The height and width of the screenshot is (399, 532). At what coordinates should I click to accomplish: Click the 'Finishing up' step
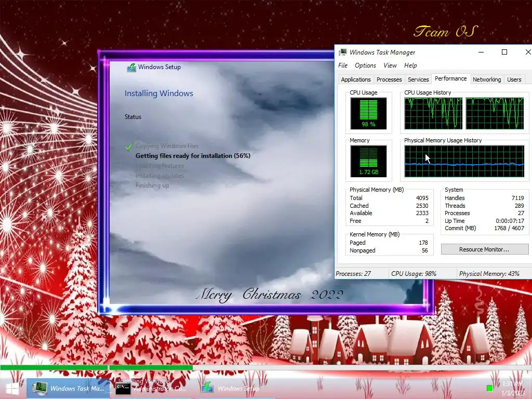[x=152, y=185]
